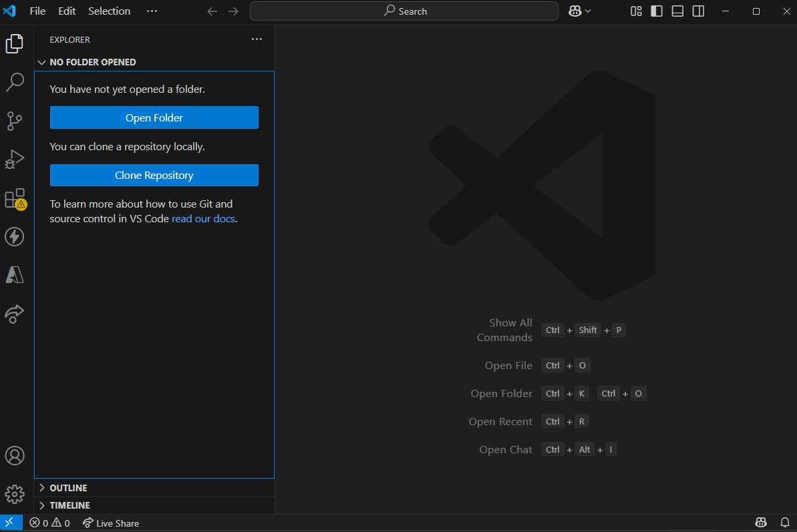Go back with the left arrow
The image size is (797, 532).
pos(212,11)
